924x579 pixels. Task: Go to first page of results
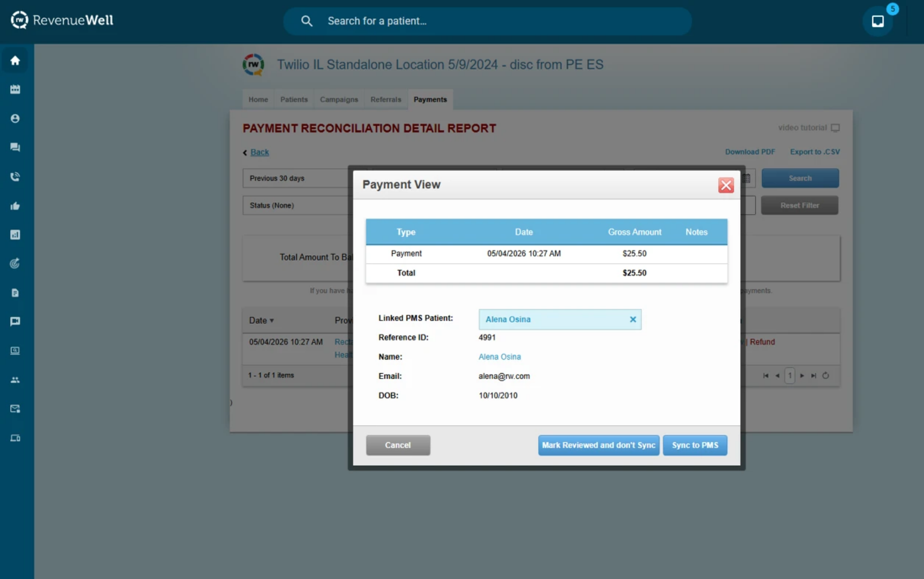tap(765, 376)
